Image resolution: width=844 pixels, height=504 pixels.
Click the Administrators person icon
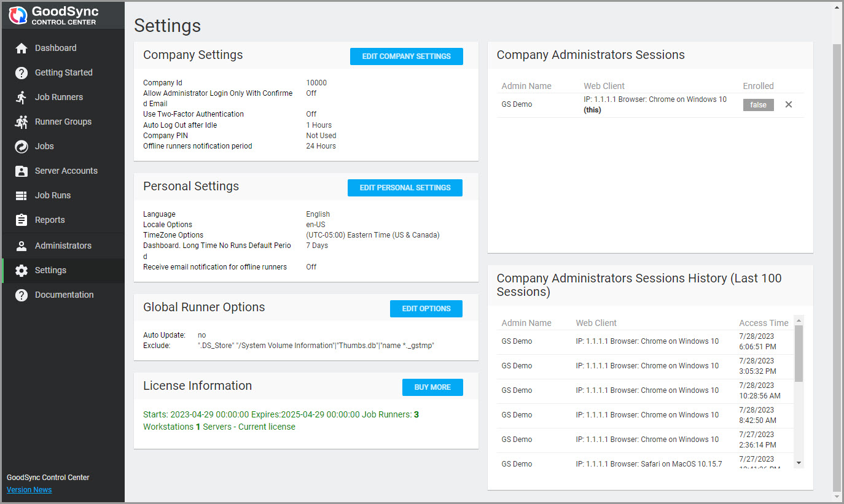(x=21, y=246)
